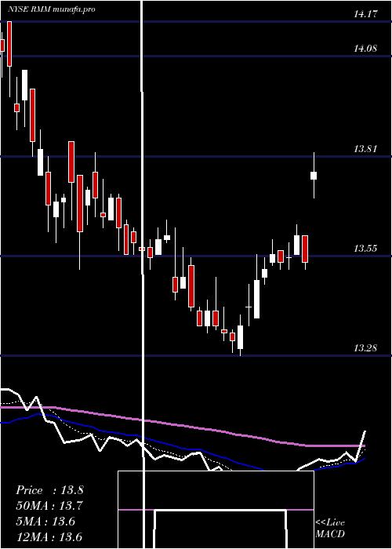Click the 14.17 price level label
Image resolution: width=392 pixels, height=549 pixels.
(x=365, y=14)
